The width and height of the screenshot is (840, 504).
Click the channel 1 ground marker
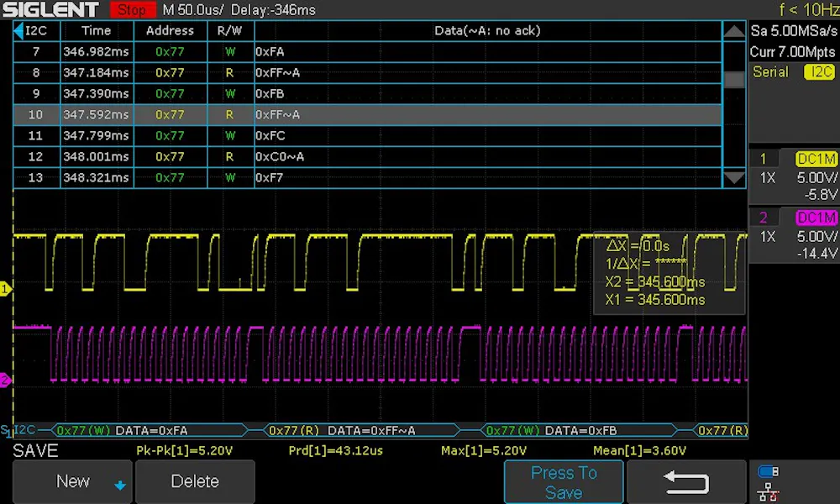[x=5, y=289]
